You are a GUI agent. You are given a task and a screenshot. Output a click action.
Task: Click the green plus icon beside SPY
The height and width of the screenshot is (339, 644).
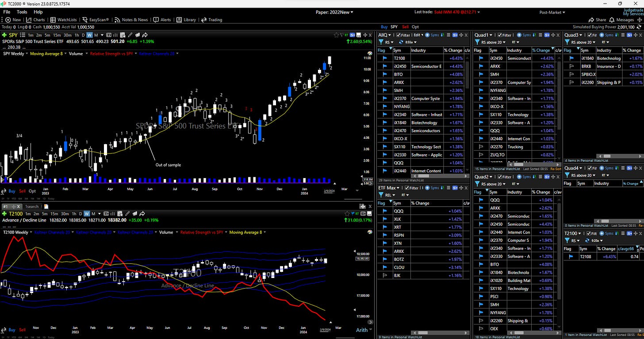(4, 35)
